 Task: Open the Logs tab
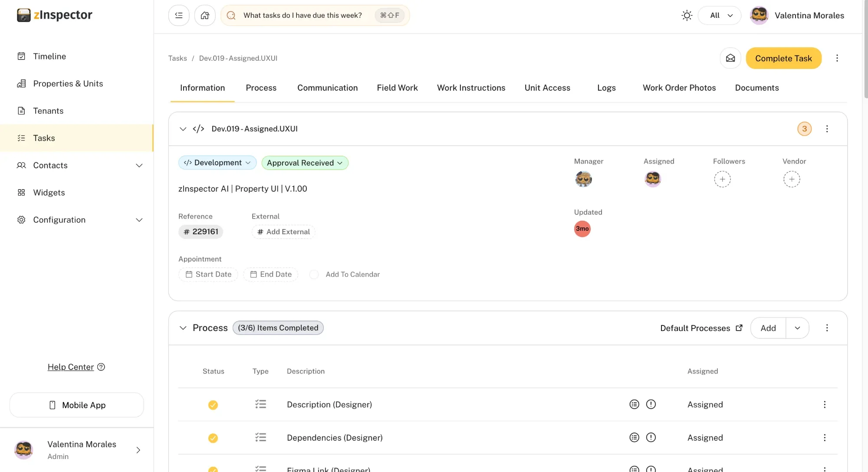[x=606, y=88]
